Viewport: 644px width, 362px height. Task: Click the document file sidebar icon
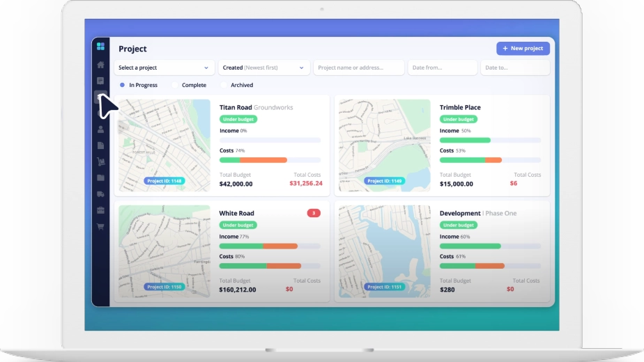(x=100, y=145)
